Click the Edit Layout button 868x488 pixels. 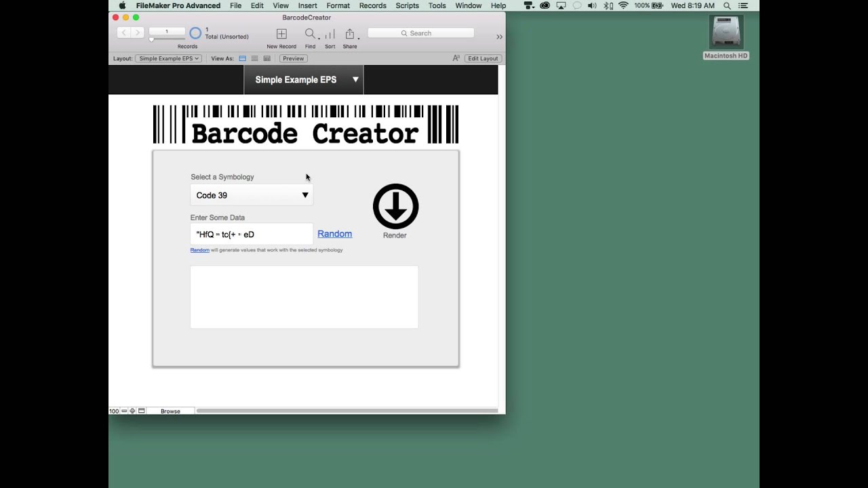point(483,58)
